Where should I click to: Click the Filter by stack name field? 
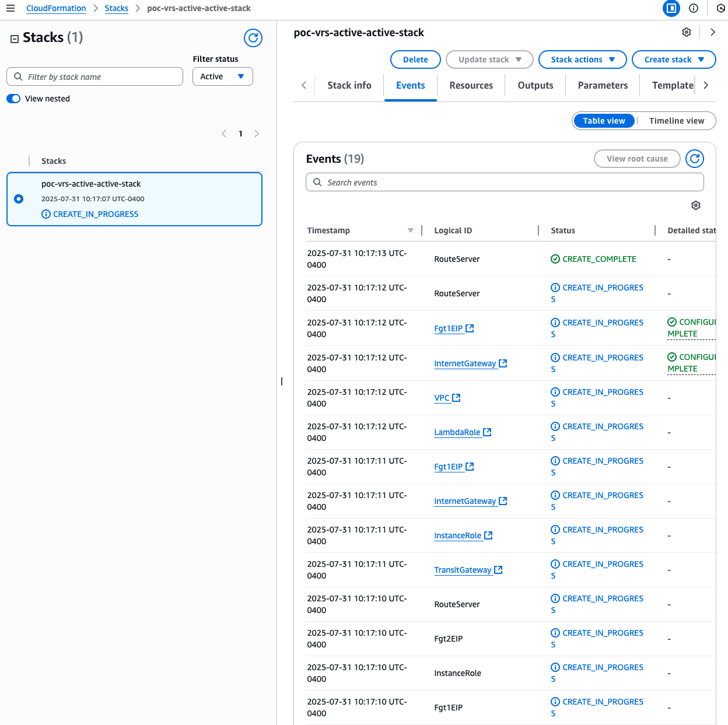point(94,76)
